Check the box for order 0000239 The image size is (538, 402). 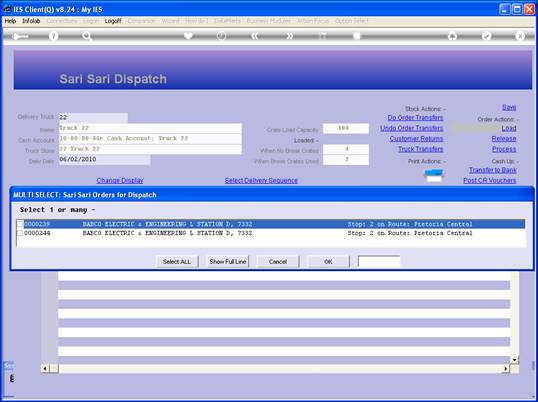pyautogui.click(x=20, y=224)
